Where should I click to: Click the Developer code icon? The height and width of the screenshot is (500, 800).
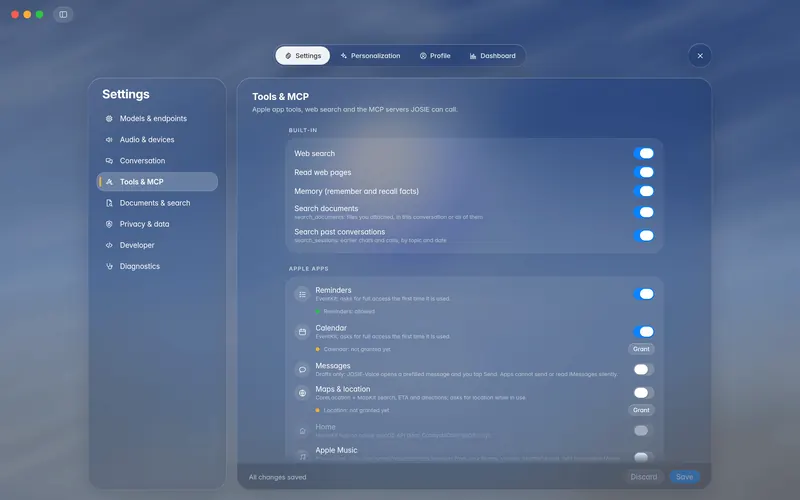click(109, 245)
